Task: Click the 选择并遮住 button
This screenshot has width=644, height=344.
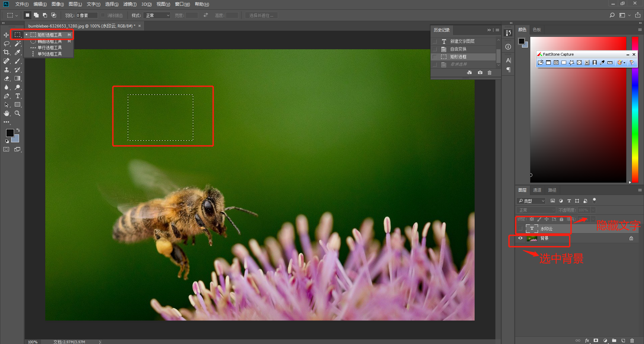Action: tap(261, 15)
